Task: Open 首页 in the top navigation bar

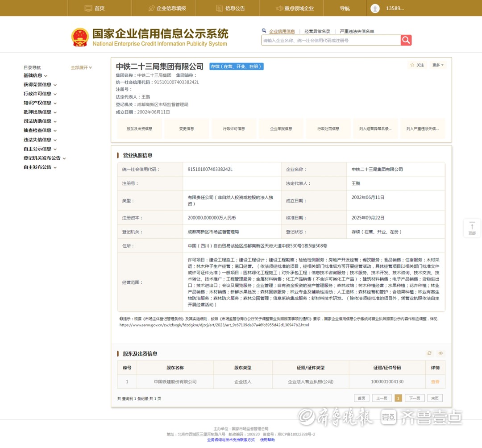Action: click(x=95, y=8)
